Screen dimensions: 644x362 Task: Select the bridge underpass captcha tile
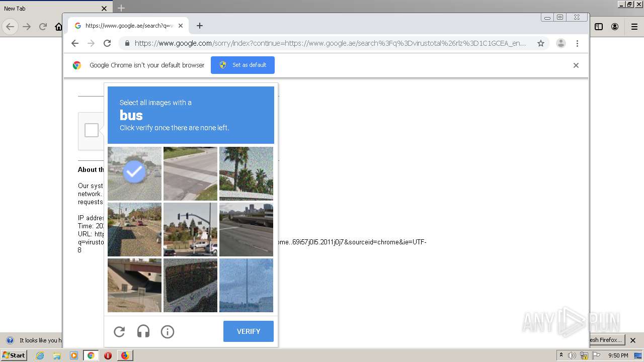(x=134, y=285)
